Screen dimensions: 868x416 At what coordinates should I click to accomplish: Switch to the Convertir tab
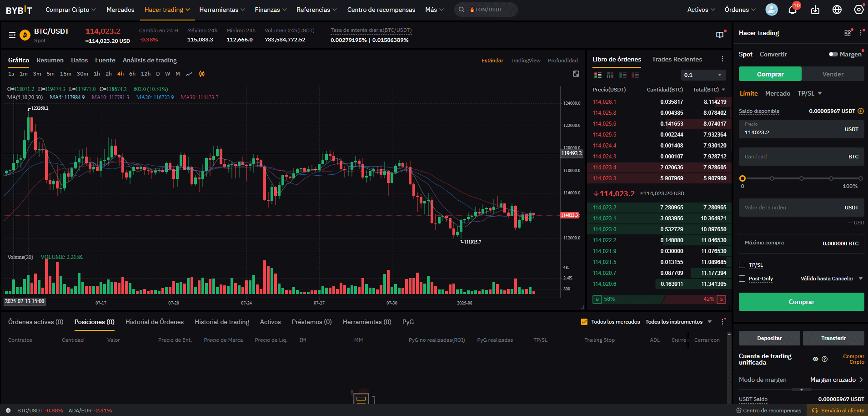coord(773,54)
